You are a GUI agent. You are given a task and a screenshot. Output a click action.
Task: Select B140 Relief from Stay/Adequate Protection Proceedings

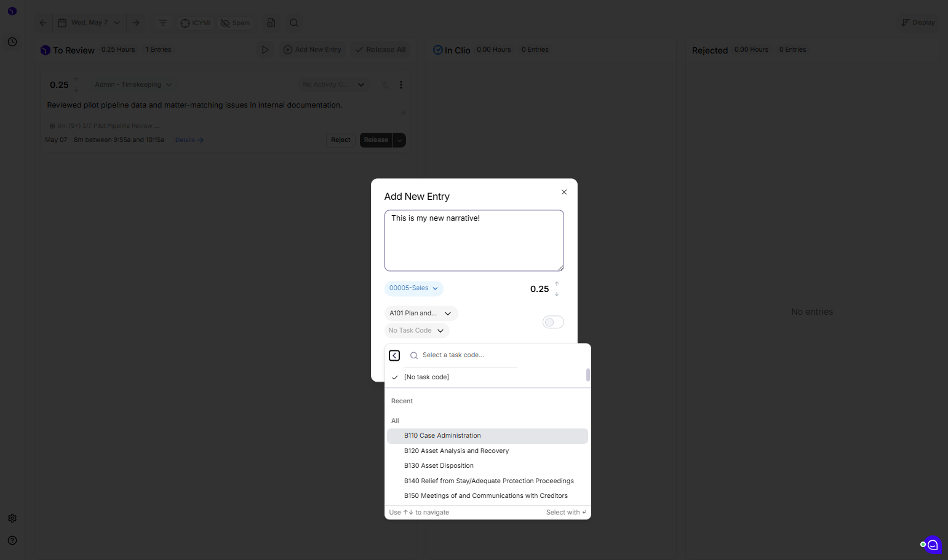click(487, 481)
